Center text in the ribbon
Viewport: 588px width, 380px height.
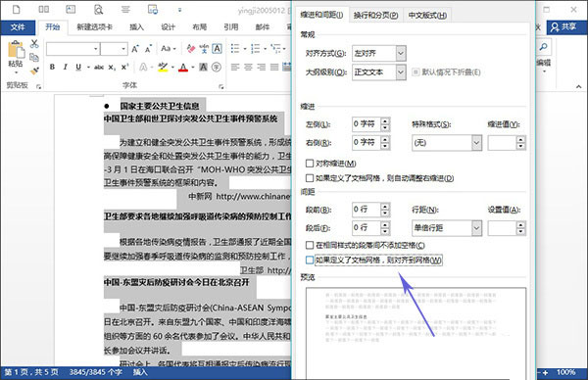point(248,67)
